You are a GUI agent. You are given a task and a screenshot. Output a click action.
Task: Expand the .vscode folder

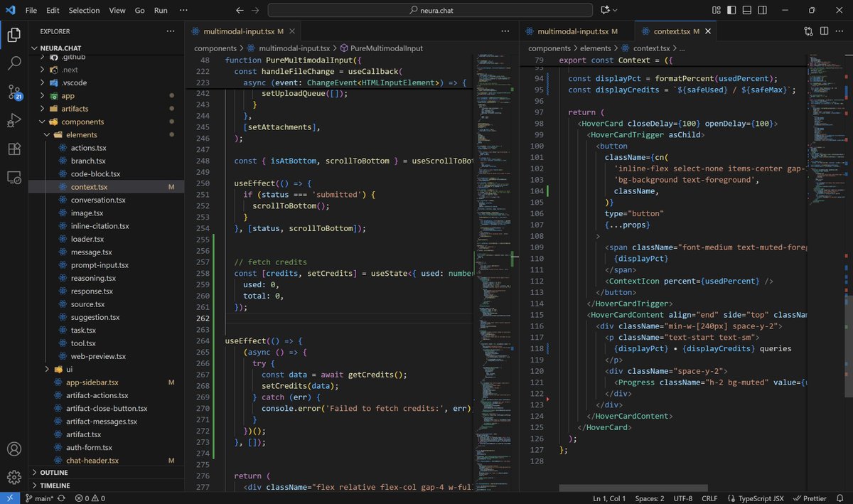[43, 82]
